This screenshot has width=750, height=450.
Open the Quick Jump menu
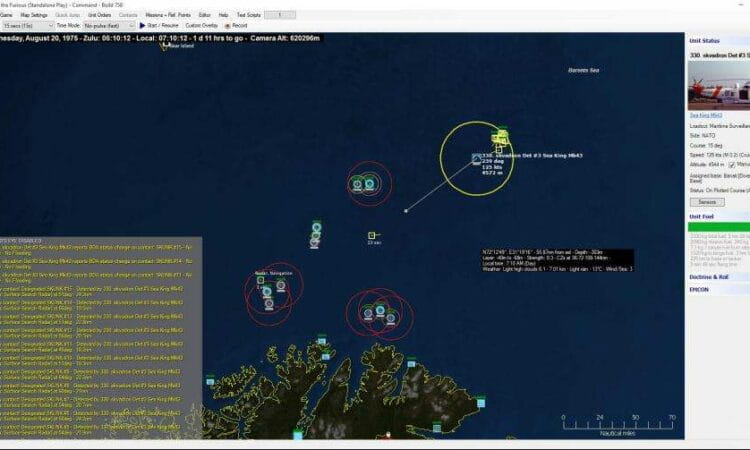coord(67,15)
